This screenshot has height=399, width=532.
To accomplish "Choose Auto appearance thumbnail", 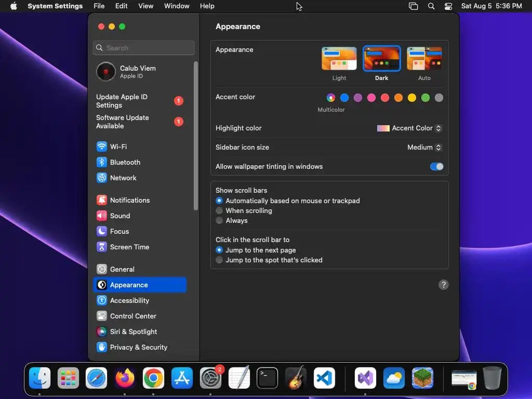I will coord(424,59).
